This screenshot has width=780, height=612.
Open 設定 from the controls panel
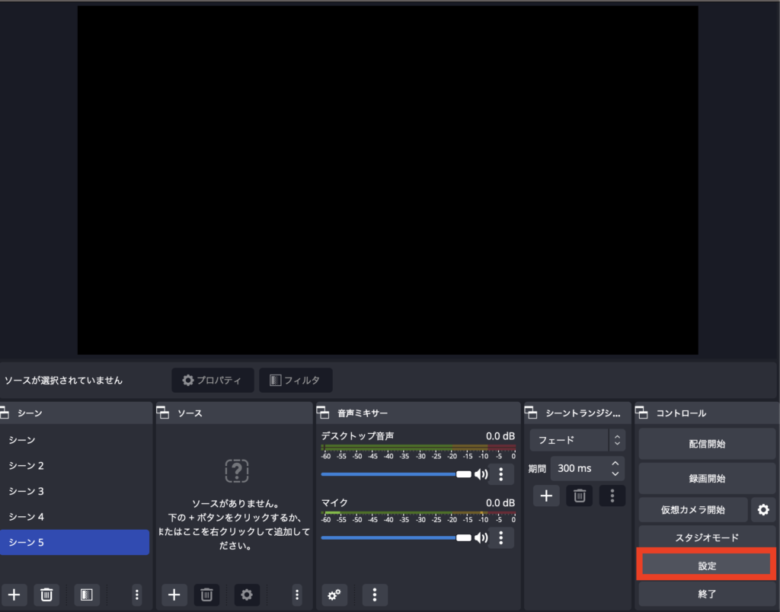pyautogui.click(x=706, y=566)
